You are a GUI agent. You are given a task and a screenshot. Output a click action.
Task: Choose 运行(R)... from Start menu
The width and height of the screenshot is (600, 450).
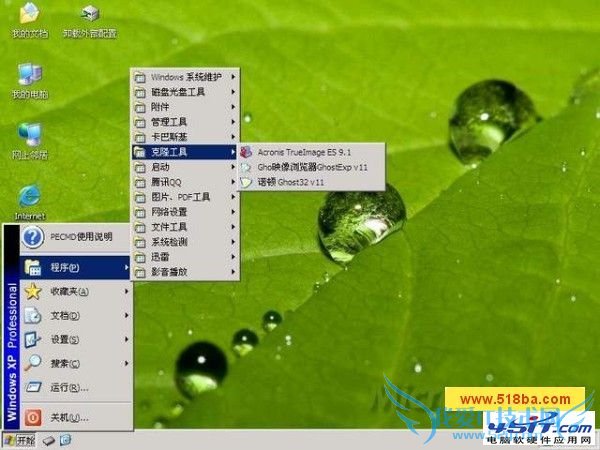point(76,387)
